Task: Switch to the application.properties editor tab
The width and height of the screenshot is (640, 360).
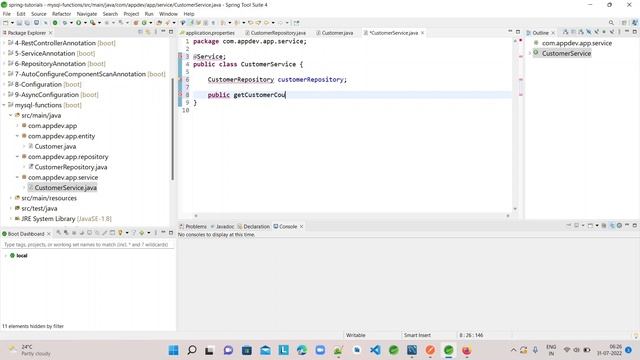Action: pyautogui.click(x=210, y=33)
